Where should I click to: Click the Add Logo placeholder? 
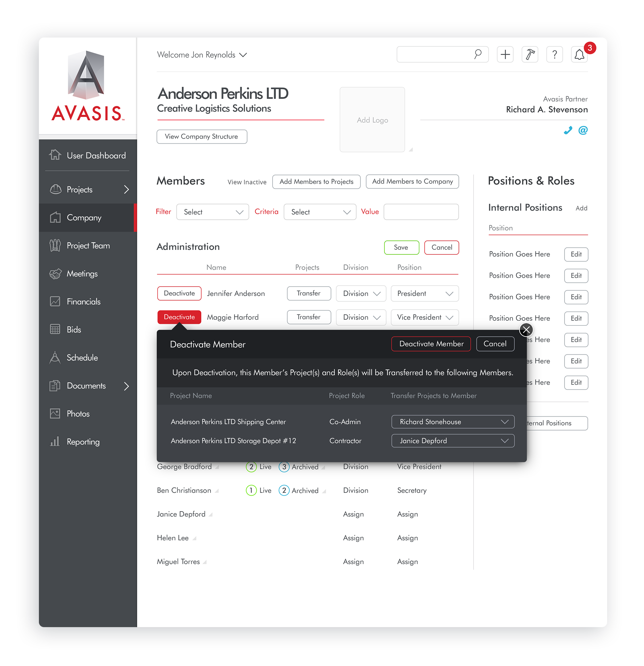[372, 120]
